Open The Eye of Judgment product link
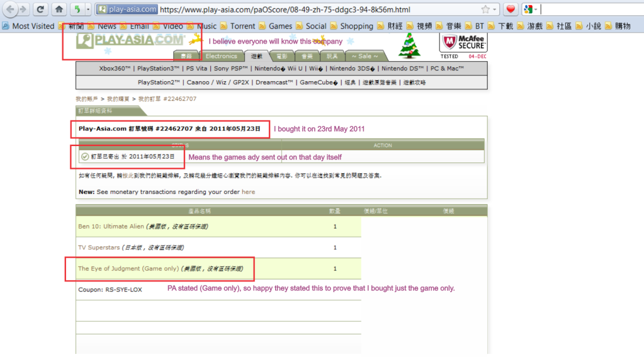644x357 pixels. click(x=128, y=268)
